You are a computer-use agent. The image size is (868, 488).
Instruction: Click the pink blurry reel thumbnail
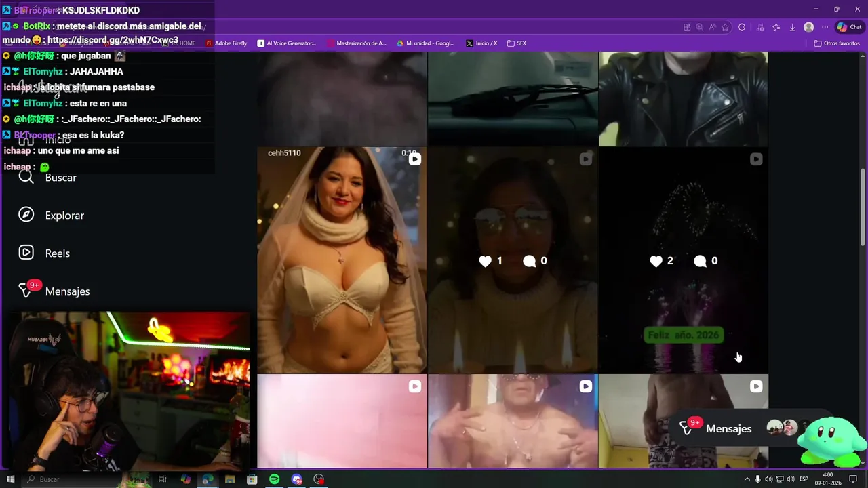pos(342,421)
